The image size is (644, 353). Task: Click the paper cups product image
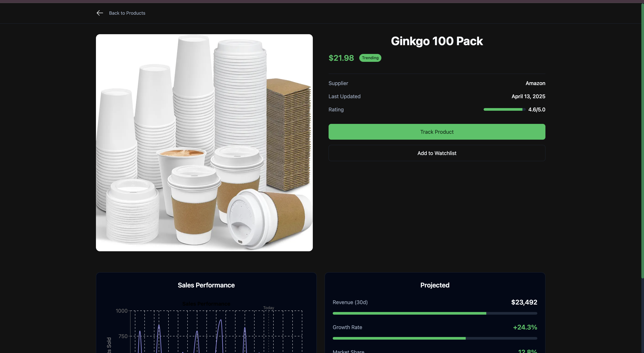click(x=204, y=143)
